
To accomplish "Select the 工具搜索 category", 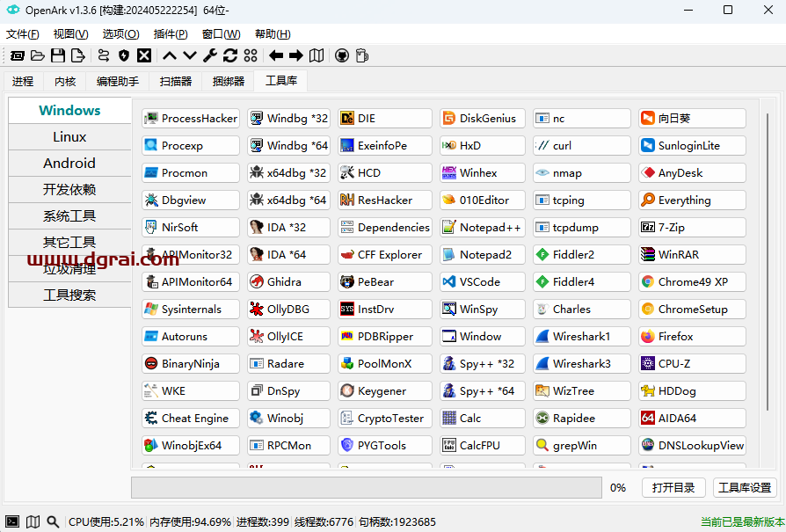I will coord(69,295).
